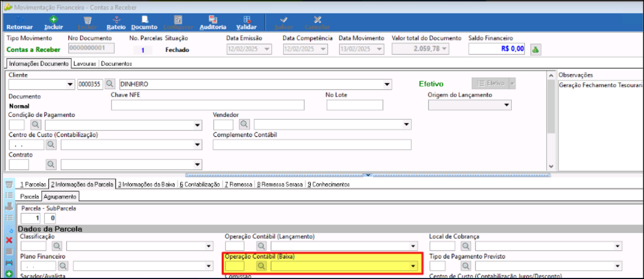Screen dimensions: 644x279
Task: Open Vendedor search magnifier
Action: click(x=244, y=124)
